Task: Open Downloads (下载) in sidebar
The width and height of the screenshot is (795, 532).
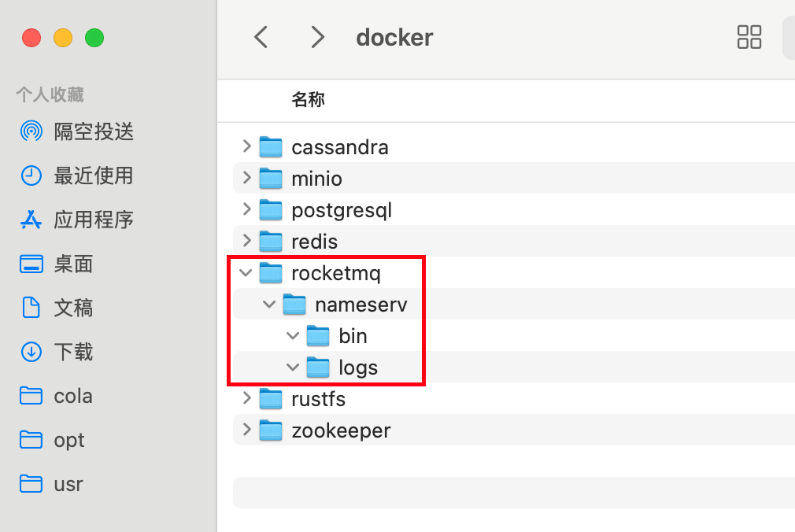Action: [x=57, y=352]
